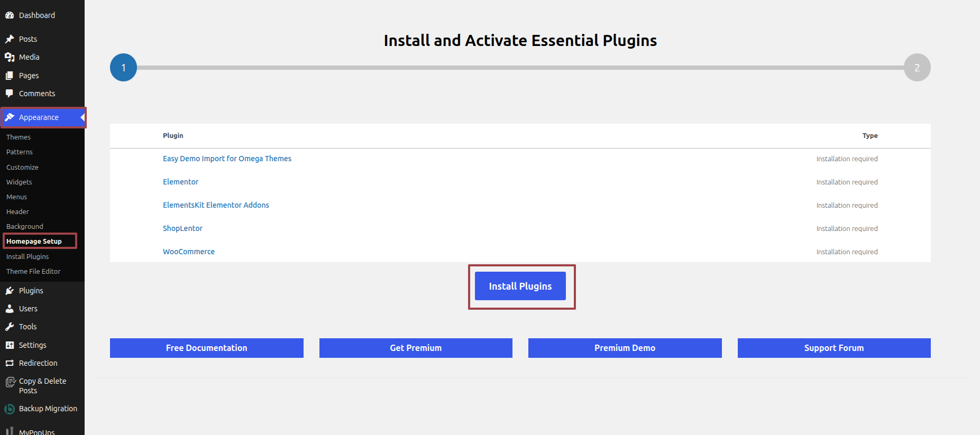Click the Get Premium button
Image resolution: width=980 pixels, height=435 pixels.
click(416, 348)
